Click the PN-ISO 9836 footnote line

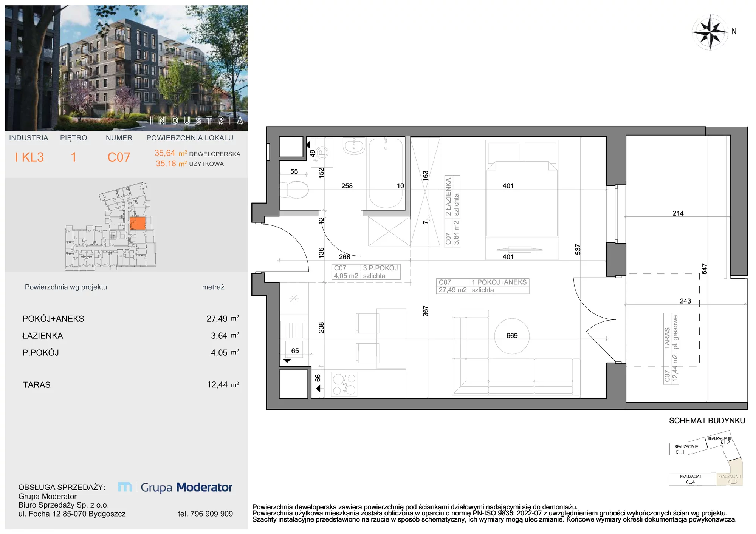click(x=490, y=513)
